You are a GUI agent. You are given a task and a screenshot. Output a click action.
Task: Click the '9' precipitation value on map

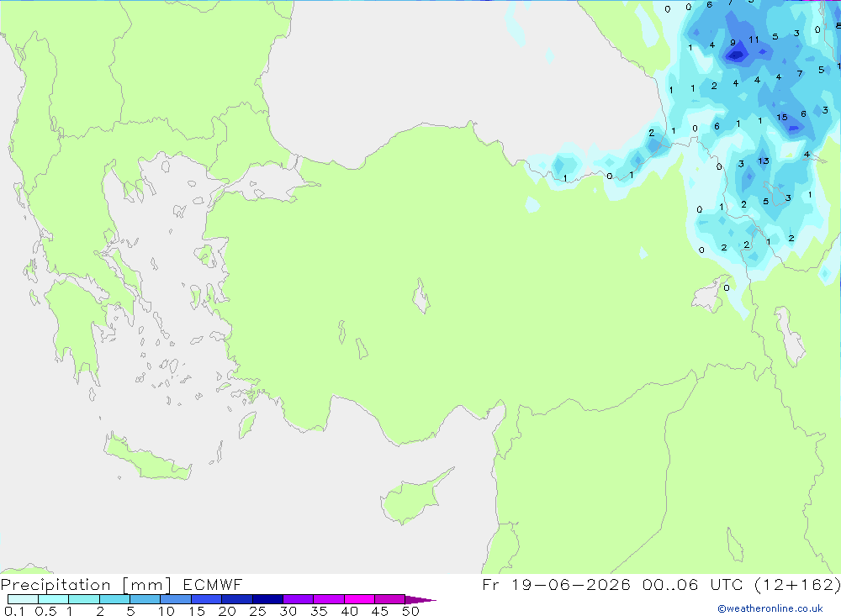pyautogui.click(x=733, y=43)
